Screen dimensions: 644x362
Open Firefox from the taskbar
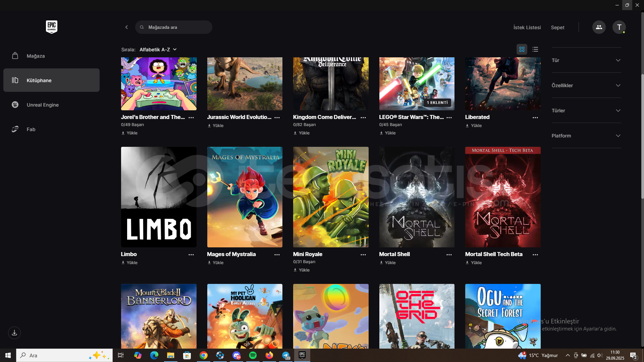coord(269,355)
